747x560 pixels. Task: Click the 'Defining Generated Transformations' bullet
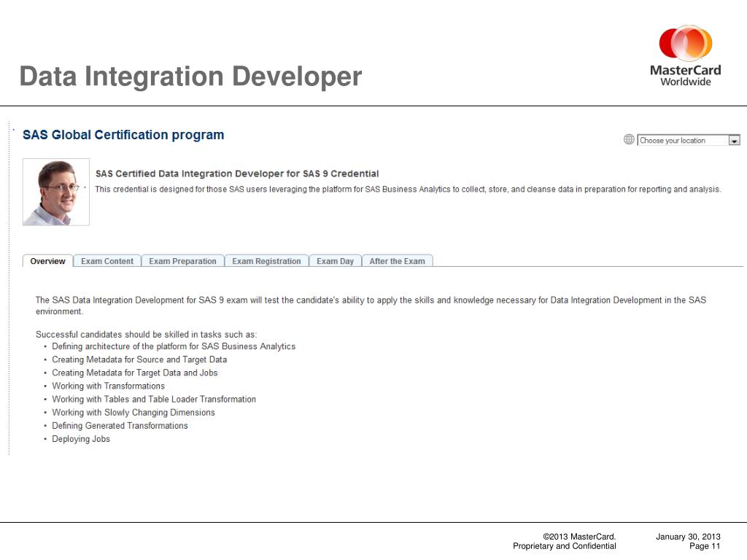click(120, 426)
